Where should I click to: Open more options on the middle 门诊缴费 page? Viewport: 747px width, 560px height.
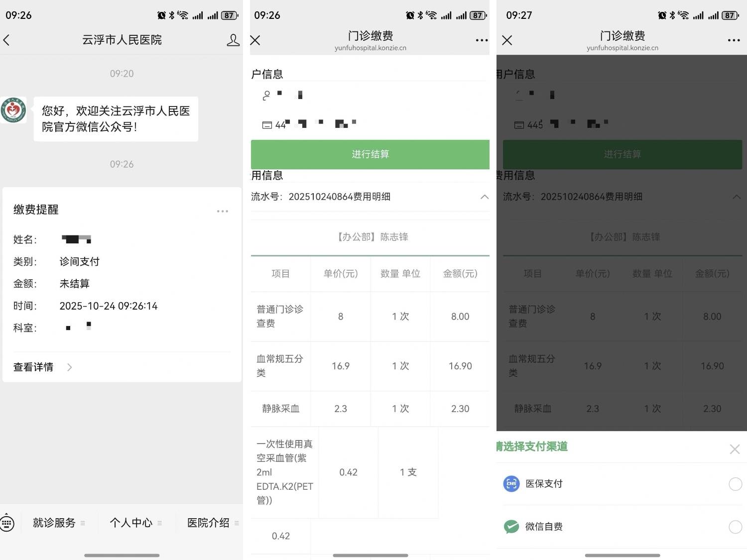tap(481, 40)
